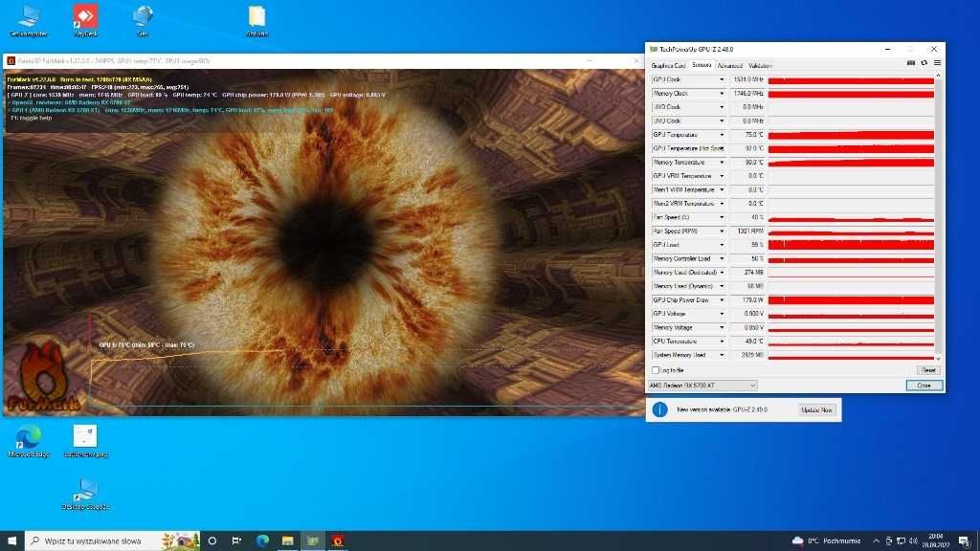Click the GPU Temperature 75.0 °C value
Screen dimensions: 980x551
coord(747,135)
